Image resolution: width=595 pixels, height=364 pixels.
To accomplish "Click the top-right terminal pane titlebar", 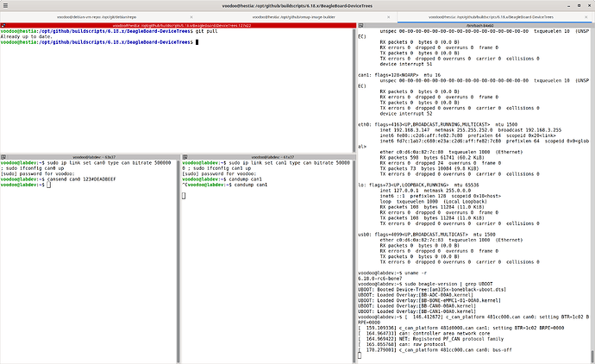I will [474, 25].
